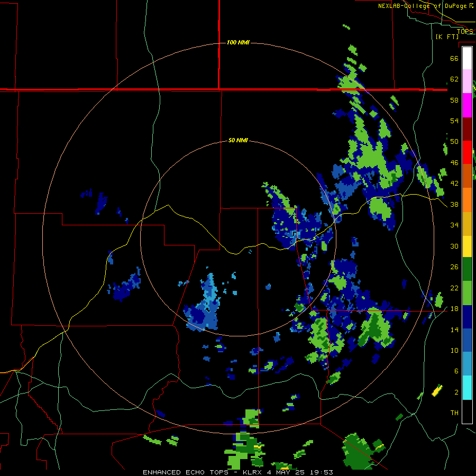The height and width of the screenshot is (476, 476).
Task: Select the light pink 62 kft legend swatch
Action: pyautogui.click(x=467, y=81)
